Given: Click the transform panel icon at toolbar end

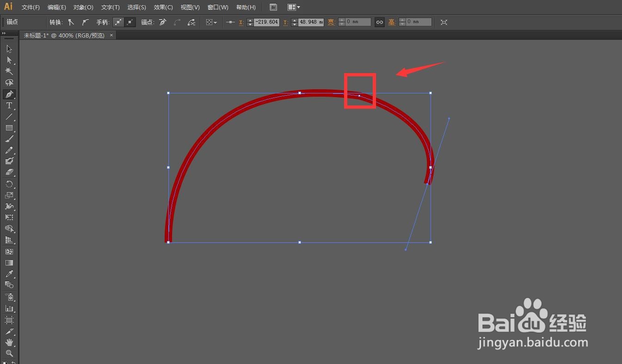Looking at the screenshot, I should pyautogui.click(x=444, y=22).
